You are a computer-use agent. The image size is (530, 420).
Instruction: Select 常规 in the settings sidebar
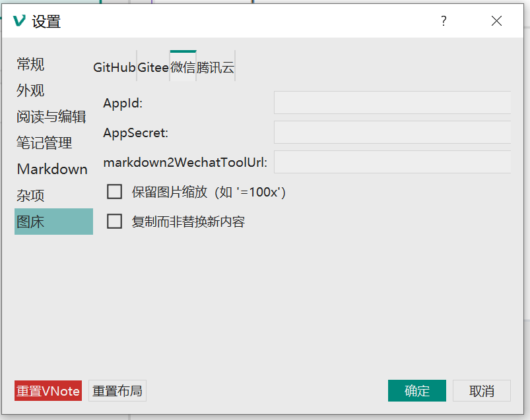[x=53, y=64]
